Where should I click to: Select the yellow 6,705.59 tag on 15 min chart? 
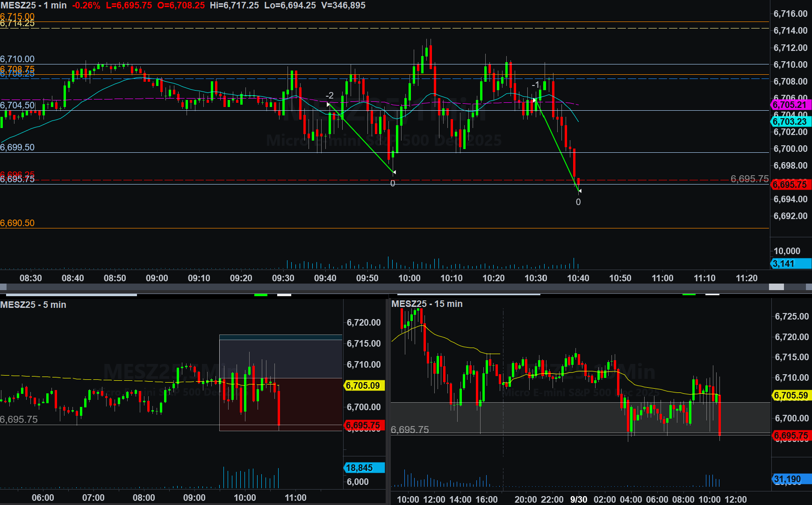pyautogui.click(x=791, y=396)
